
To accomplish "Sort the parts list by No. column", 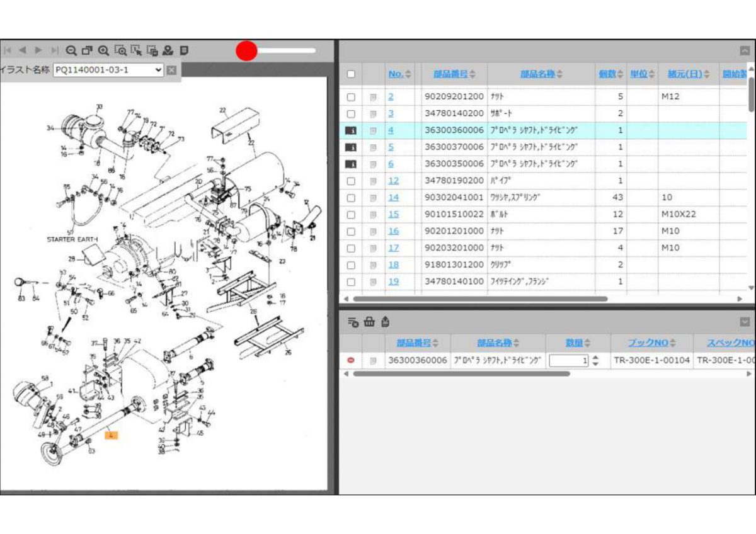I will [x=400, y=74].
